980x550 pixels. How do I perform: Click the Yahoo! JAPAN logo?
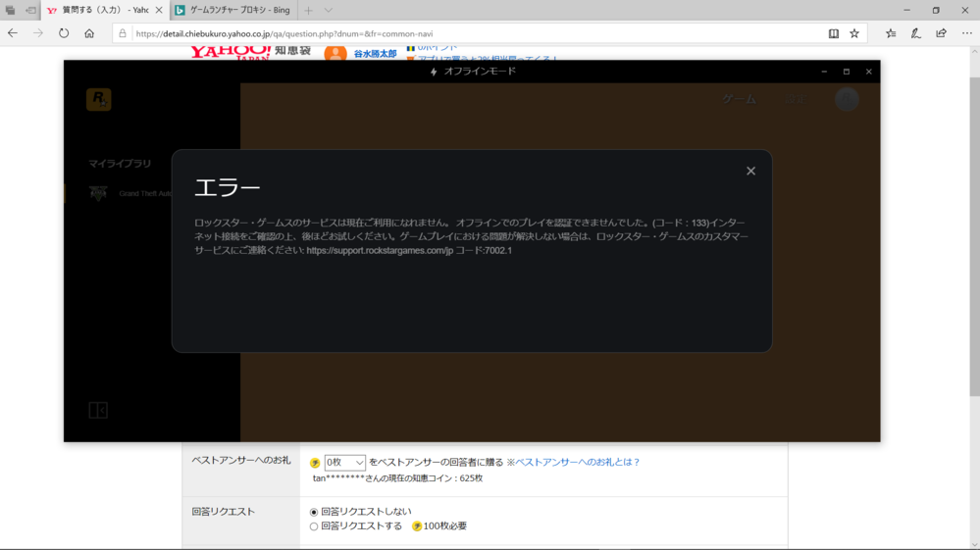pos(231,52)
